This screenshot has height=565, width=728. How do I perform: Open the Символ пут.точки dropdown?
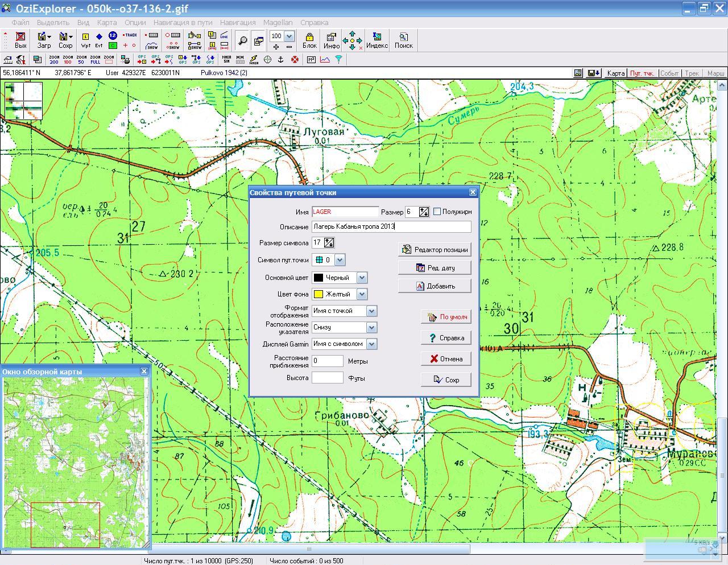point(340,260)
